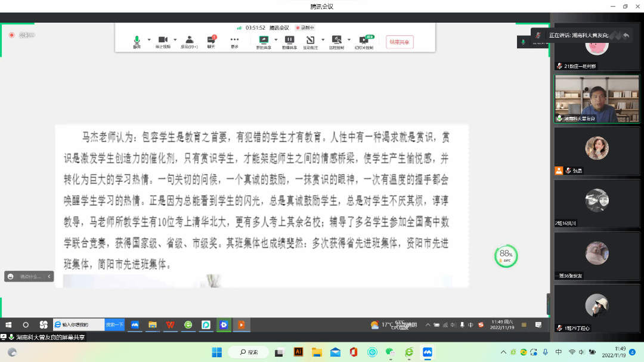The image size is (644, 362).
Task: Click the 暂停共享 pause sharing icon
Action: [289, 41]
